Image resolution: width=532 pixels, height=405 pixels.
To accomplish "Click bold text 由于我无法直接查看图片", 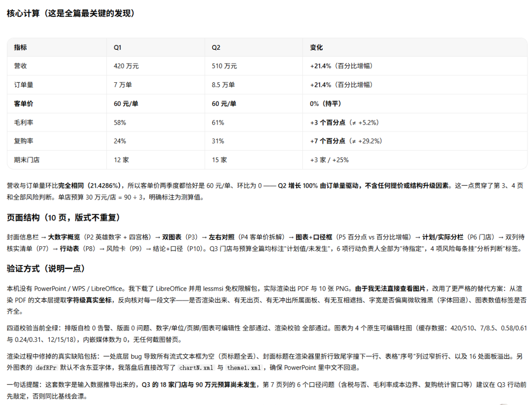I will point(390,289).
